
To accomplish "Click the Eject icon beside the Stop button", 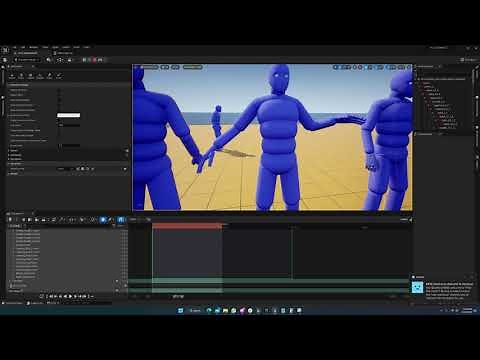I will 100,60.
